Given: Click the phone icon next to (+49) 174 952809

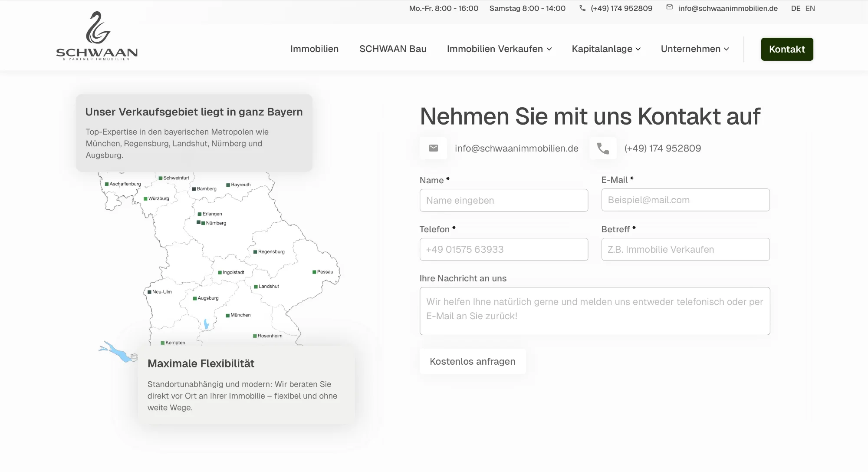Looking at the screenshot, I should point(603,148).
